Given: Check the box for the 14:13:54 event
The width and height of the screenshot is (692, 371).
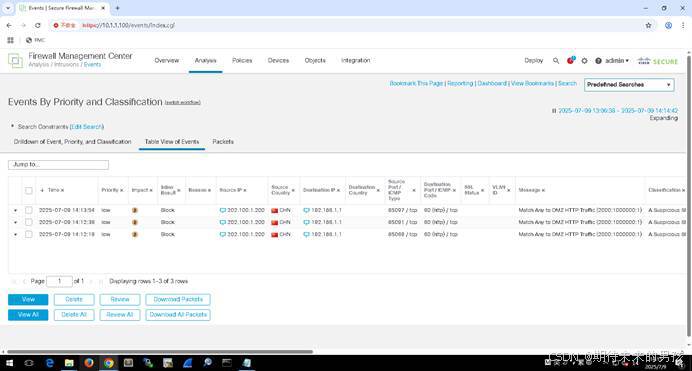Looking at the screenshot, I should [x=29, y=210].
